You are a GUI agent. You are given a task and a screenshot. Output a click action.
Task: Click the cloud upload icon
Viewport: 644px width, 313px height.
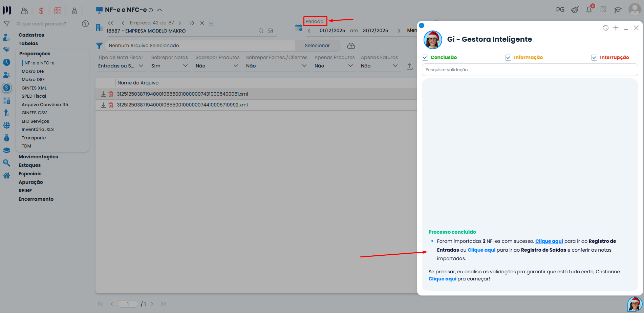[x=351, y=46]
